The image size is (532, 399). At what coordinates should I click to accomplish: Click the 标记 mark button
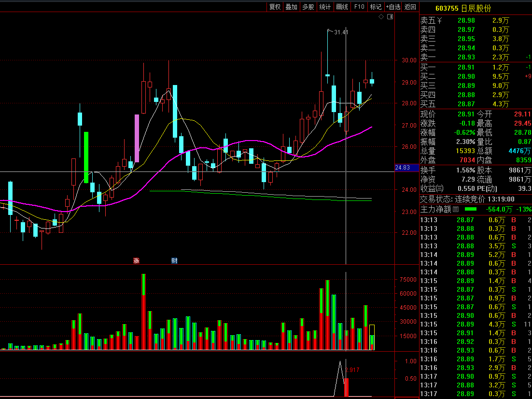tap(376, 7)
